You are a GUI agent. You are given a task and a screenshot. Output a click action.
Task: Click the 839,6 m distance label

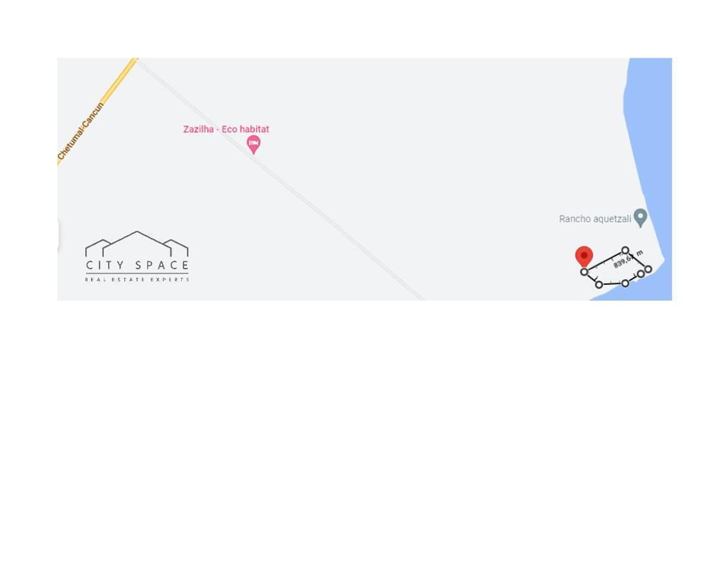click(x=628, y=259)
